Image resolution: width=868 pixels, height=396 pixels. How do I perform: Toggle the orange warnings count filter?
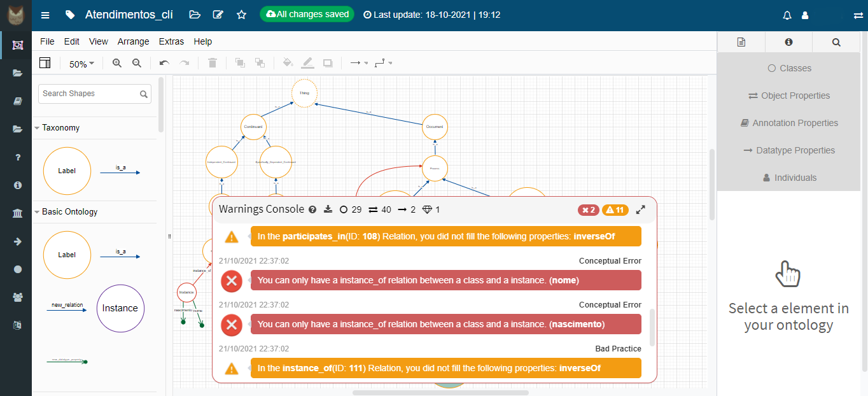615,210
